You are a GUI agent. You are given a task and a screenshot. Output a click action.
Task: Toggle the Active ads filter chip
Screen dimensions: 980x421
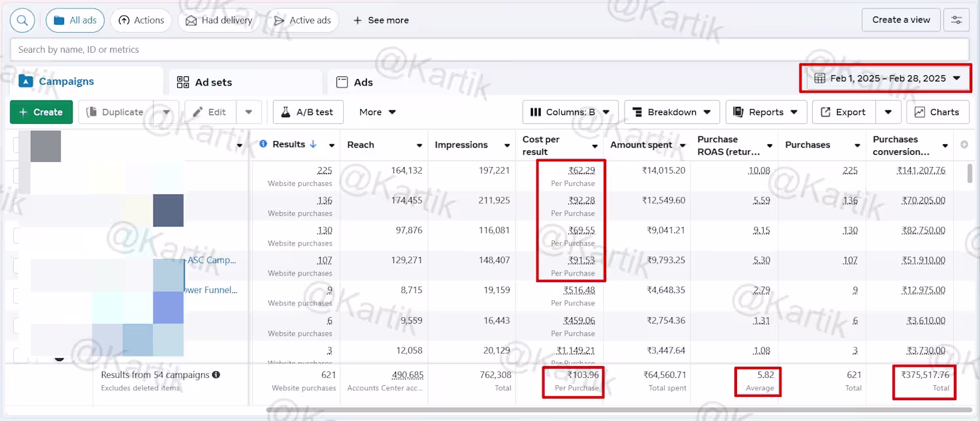(x=302, y=20)
